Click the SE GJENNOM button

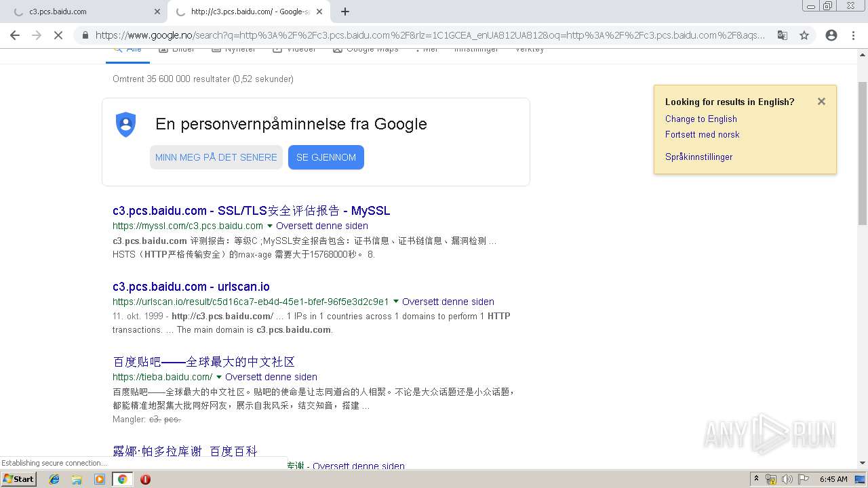[x=326, y=157]
